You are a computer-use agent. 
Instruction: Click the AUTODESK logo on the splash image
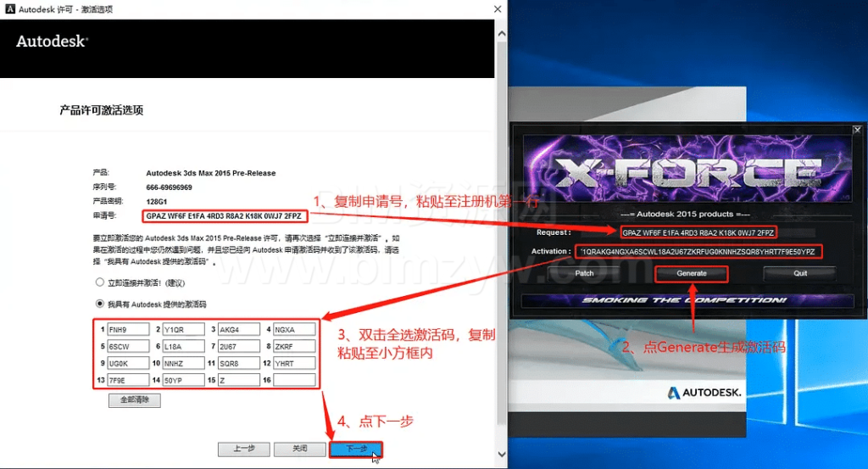click(704, 393)
